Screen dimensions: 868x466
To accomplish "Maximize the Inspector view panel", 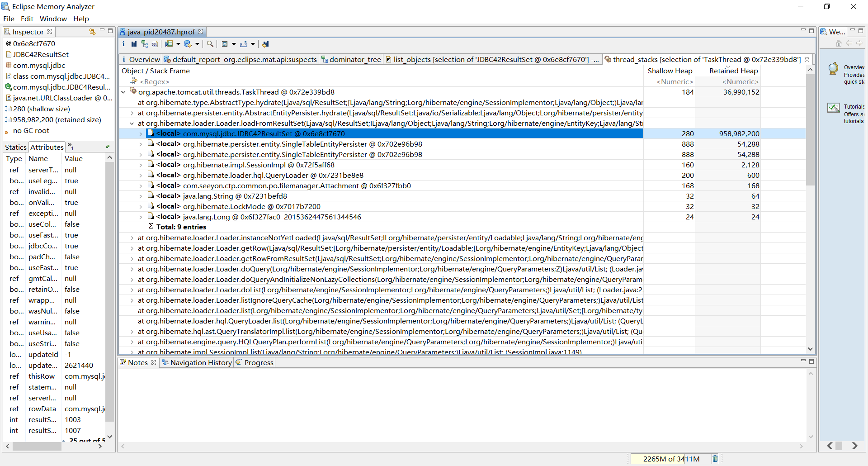I will tap(110, 31).
